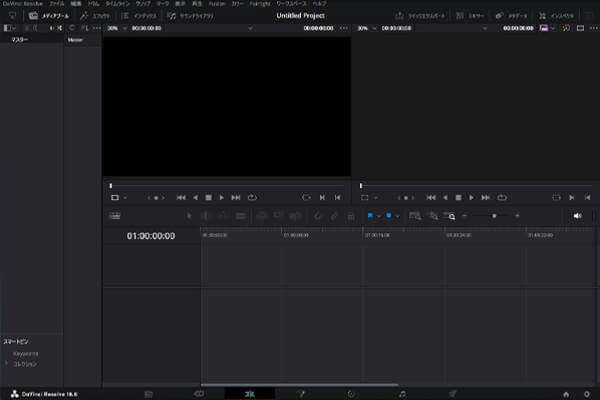
Task: Open the サウンドライブラリ panel
Action: coord(199,17)
